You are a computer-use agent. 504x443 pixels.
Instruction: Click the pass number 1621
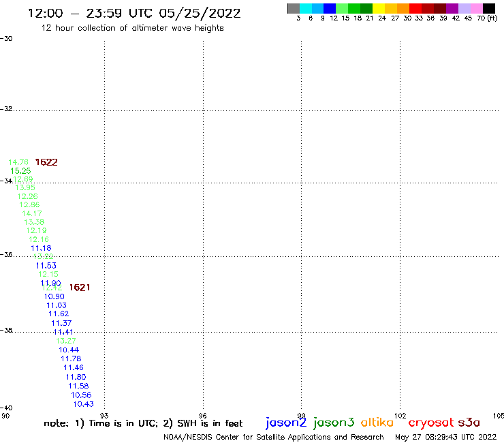click(80, 288)
